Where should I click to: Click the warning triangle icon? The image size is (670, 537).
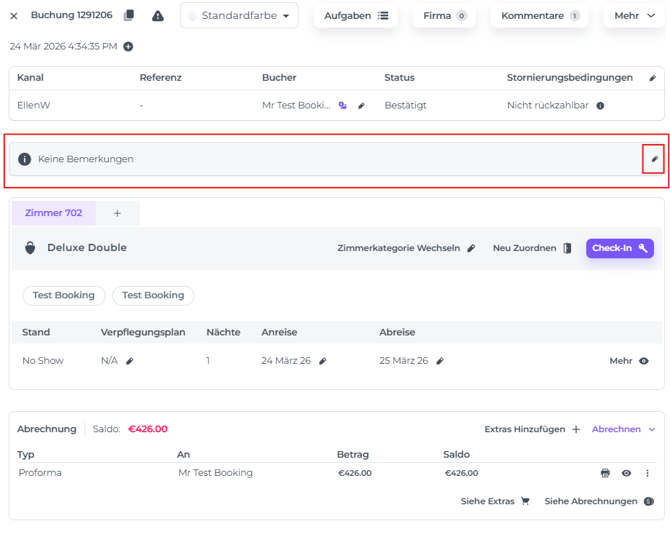coord(158,16)
